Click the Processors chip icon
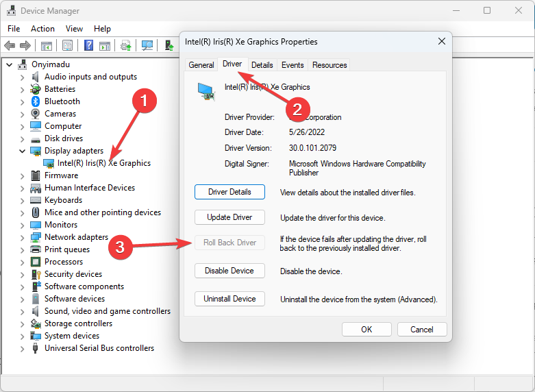 point(36,262)
